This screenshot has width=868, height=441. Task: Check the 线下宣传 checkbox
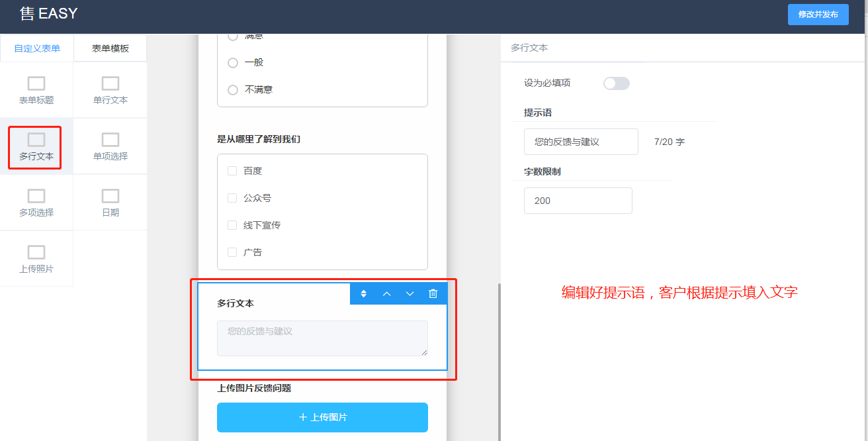[x=232, y=225]
